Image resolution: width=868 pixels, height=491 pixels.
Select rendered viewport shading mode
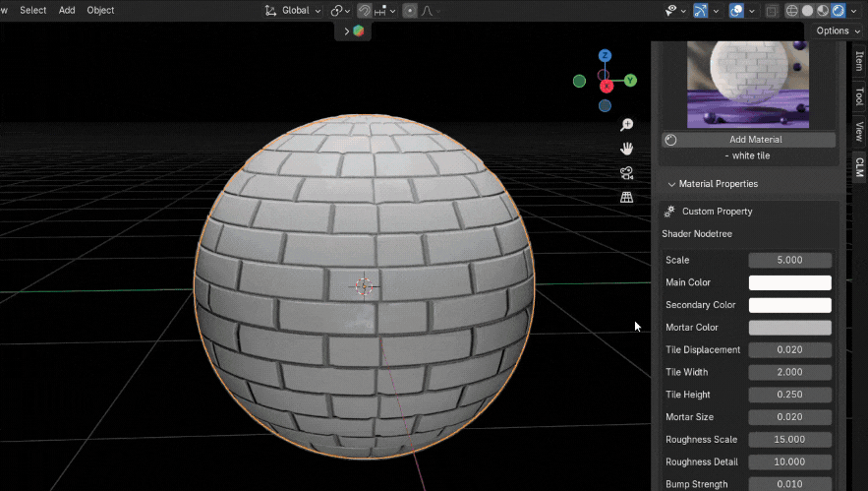click(x=839, y=11)
